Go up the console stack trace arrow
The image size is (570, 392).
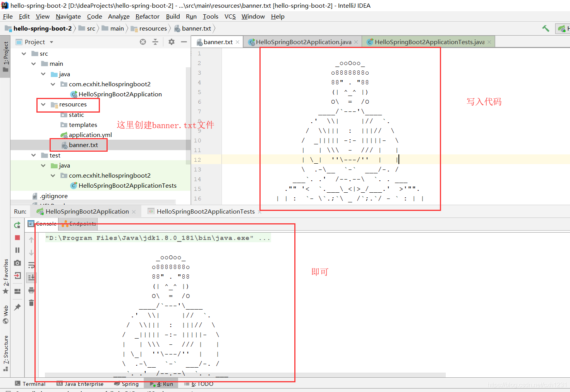[x=31, y=240]
